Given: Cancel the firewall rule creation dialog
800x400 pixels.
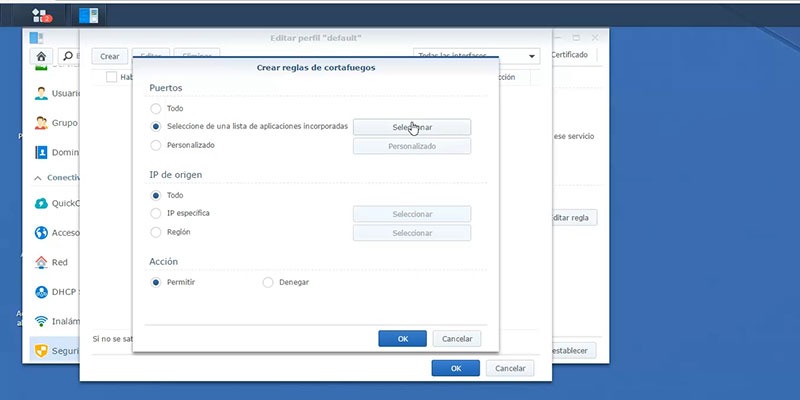Looking at the screenshot, I should (457, 339).
